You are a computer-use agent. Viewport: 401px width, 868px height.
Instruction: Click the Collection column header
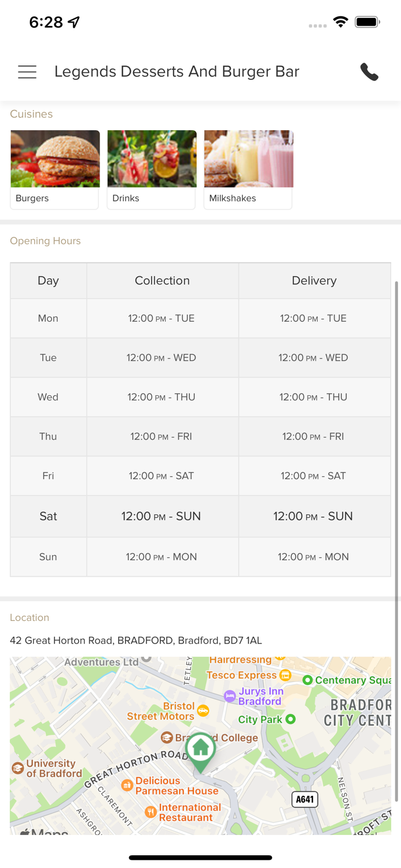click(162, 281)
